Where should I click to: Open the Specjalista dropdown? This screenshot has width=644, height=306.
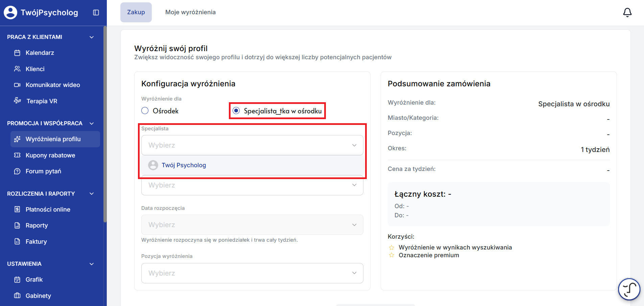coord(252,145)
